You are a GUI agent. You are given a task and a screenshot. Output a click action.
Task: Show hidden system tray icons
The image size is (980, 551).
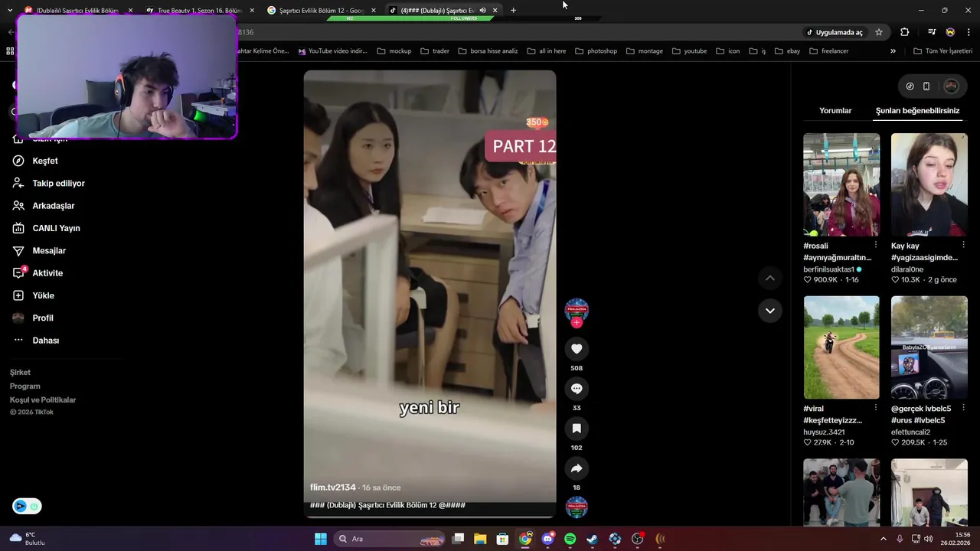pos(883,539)
